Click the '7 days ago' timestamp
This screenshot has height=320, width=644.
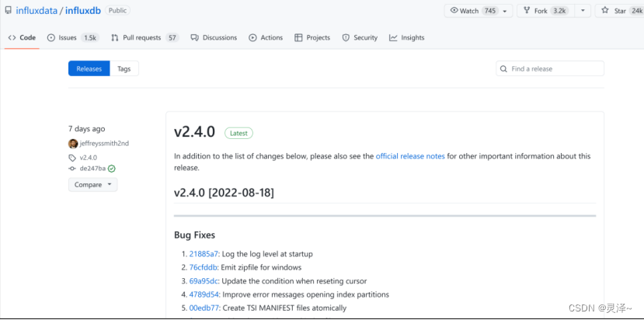pos(87,129)
